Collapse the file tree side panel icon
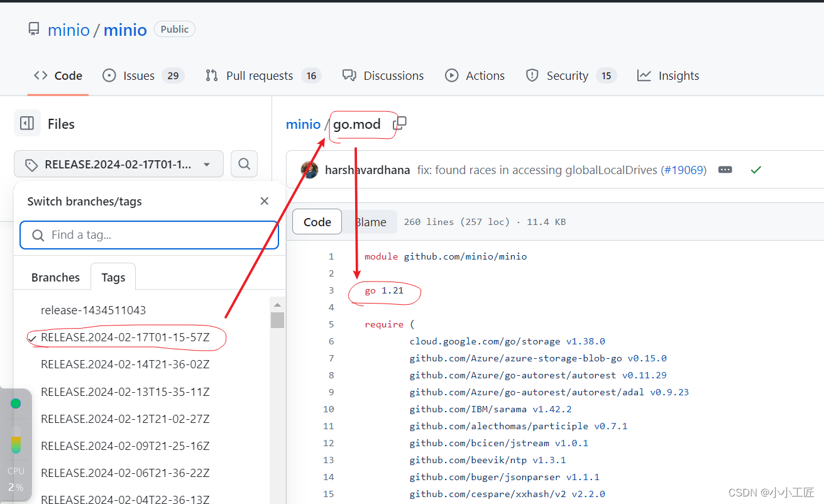The width and height of the screenshot is (824, 504). pyautogui.click(x=27, y=123)
